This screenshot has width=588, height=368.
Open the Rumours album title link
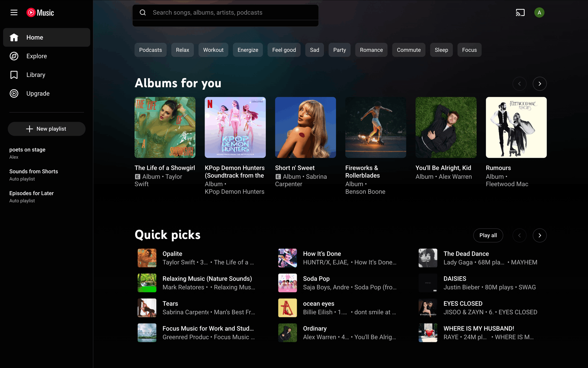click(498, 168)
